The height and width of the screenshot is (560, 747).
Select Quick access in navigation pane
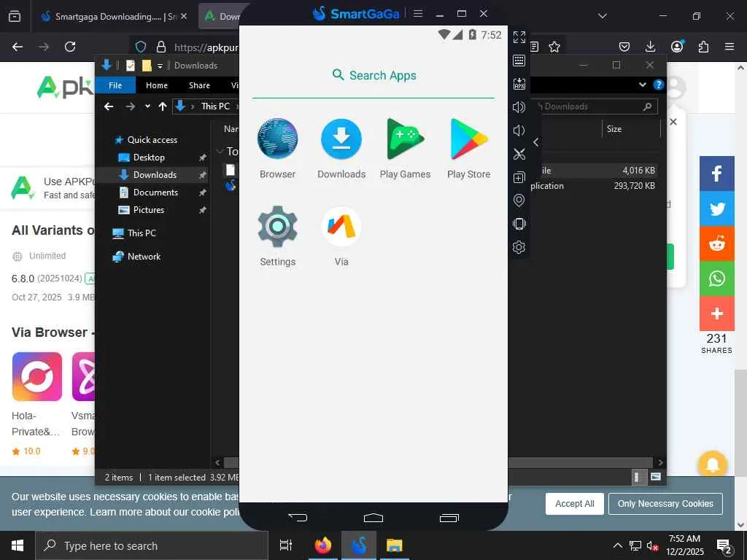click(147, 140)
